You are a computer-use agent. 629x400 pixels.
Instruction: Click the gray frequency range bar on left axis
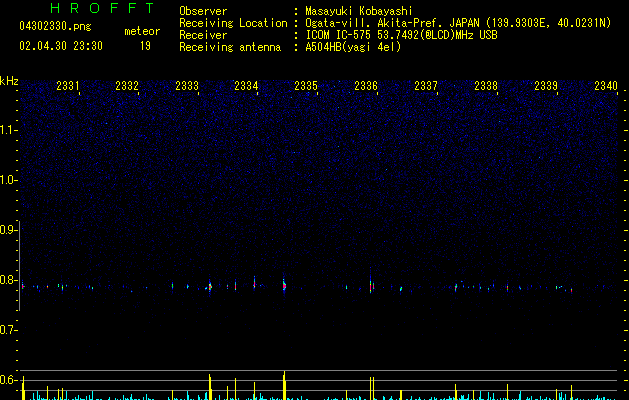click(20, 265)
